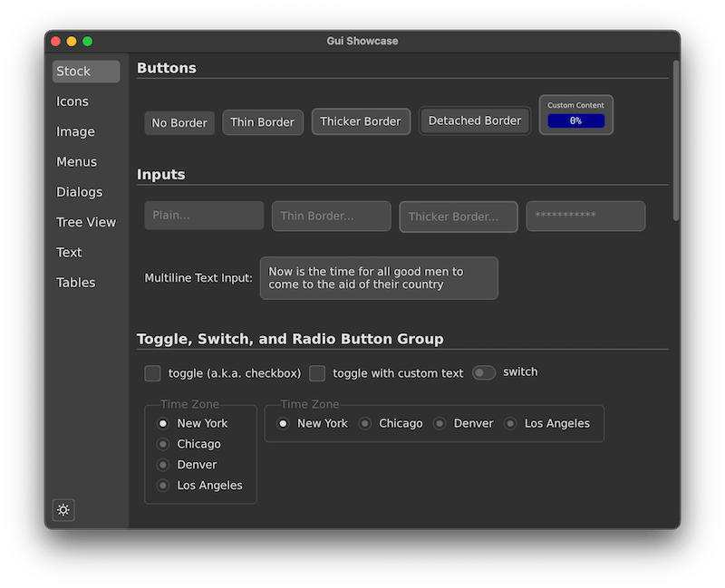The image size is (725, 588).
Task: Select Los Angeles in the horizontal Time Zone group
Action: click(512, 422)
